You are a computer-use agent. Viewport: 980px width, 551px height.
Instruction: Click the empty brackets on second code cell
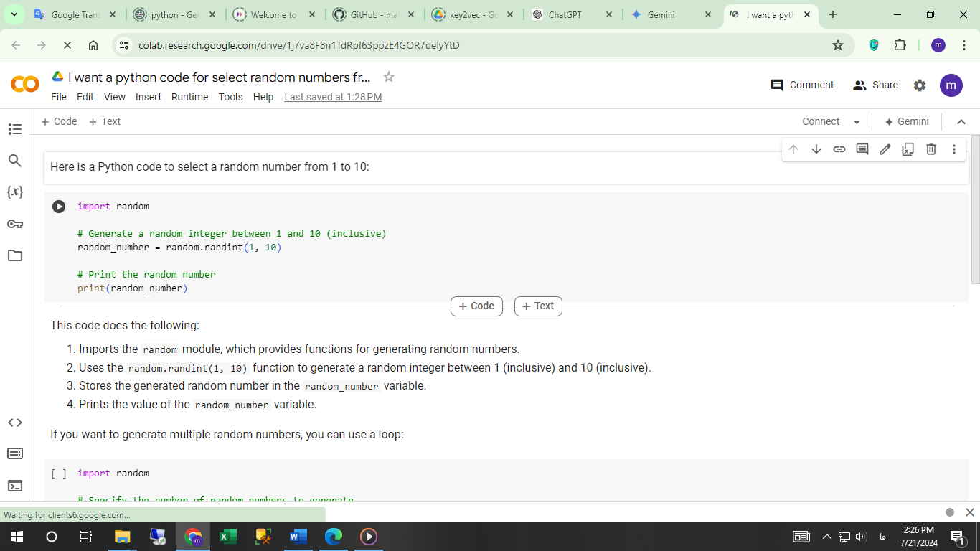[x=59, y=474]
